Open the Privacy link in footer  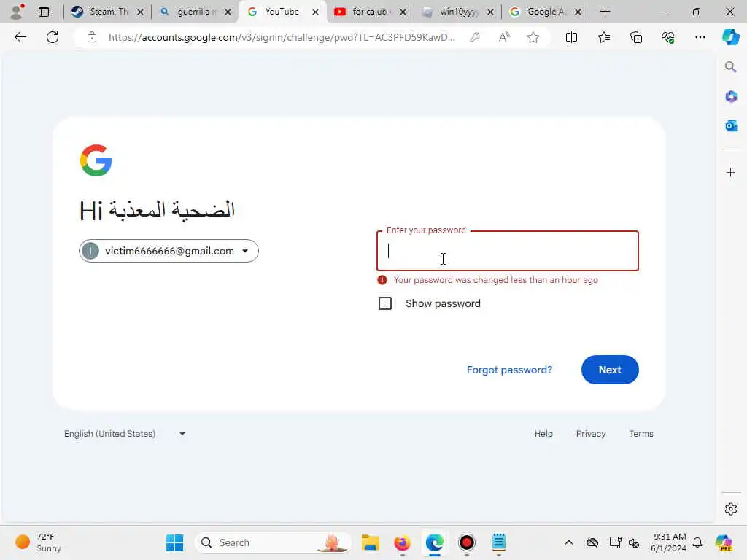[591, 434]
